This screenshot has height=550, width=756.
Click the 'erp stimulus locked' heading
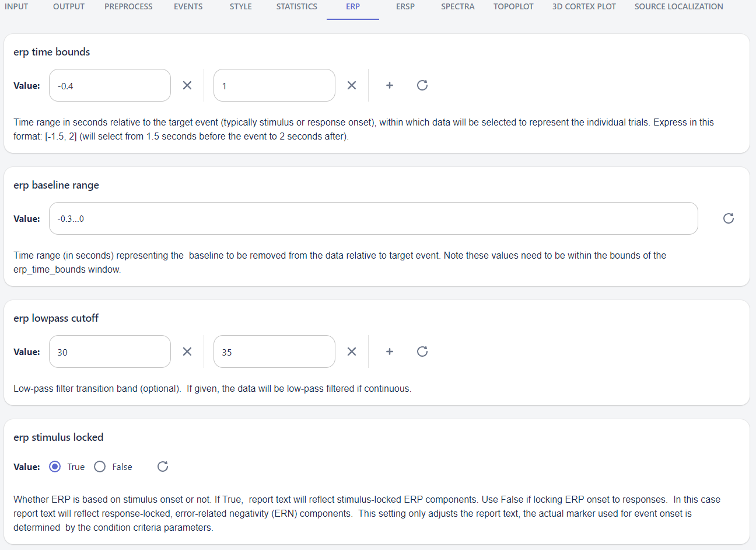click(x=58, y=437)
